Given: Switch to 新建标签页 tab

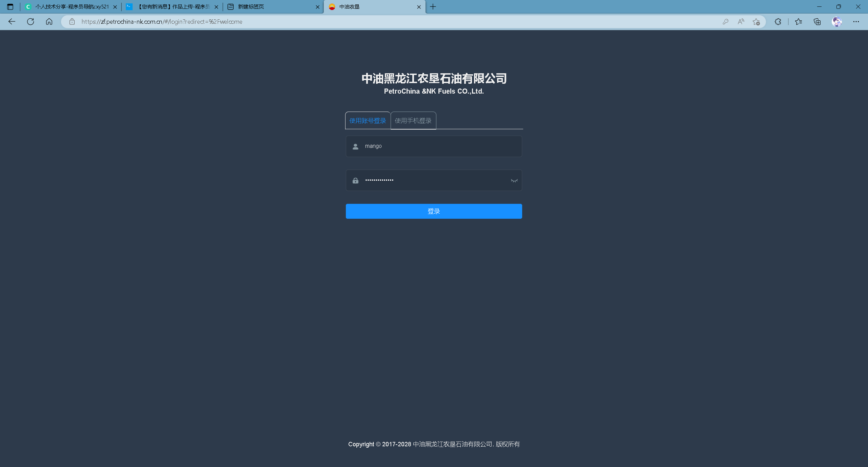Looking at the screenshot, I should [x=273, y=7].
